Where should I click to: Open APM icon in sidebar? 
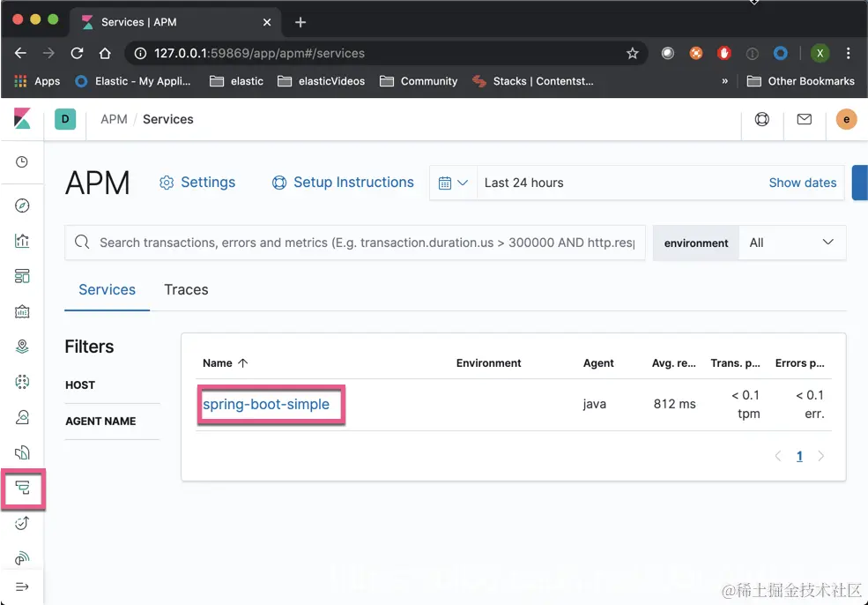(x=22, y=488)
